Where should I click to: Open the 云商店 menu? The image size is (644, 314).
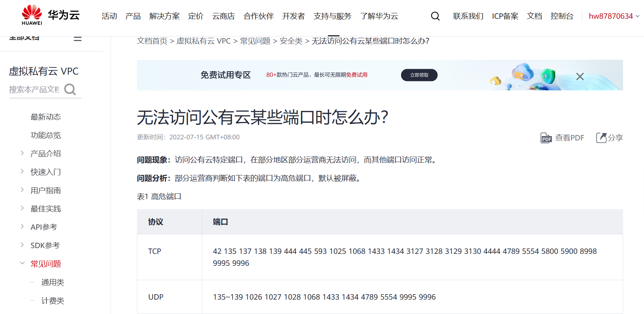point(223,16)
